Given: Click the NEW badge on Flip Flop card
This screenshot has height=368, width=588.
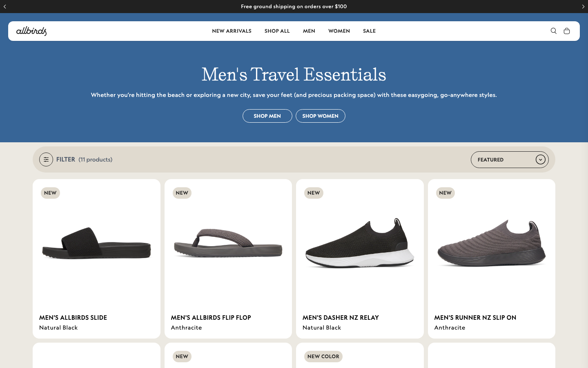Looking at the screenshot, I should click(182, 193).
